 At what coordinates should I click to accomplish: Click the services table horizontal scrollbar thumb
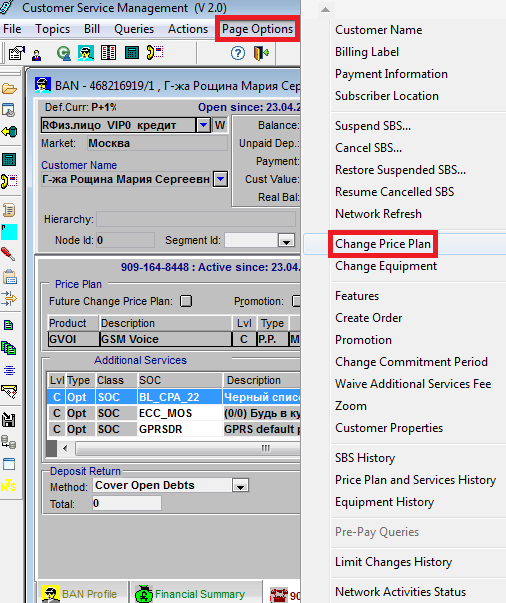188,448
